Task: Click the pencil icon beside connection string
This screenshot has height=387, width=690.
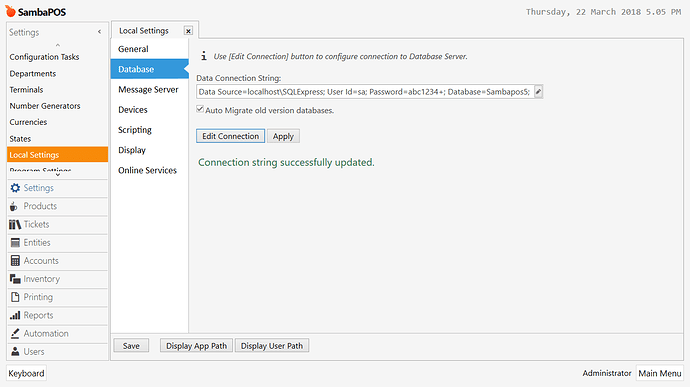Action: point(538,92)
